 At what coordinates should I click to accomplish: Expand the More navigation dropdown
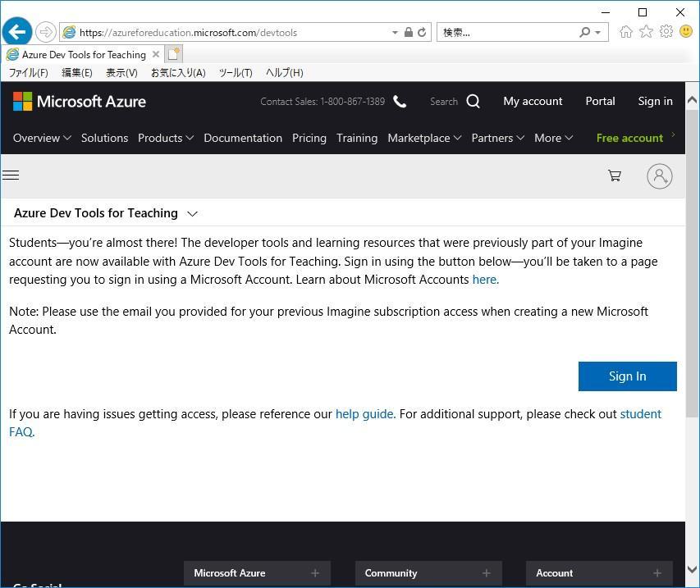[554, 138]
